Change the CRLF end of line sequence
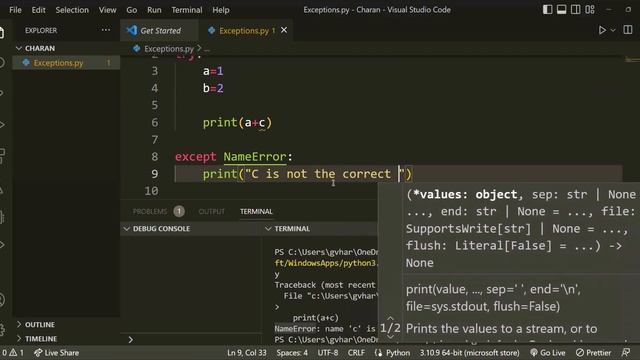 [356, 353]
